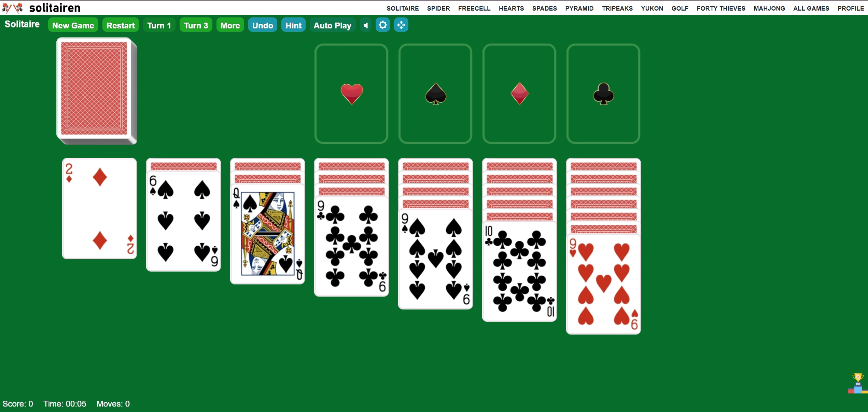Image resolution: width=868 pixels, height=412 pixels.
Task: Select the Diamonds foundation pile
Action: [x=519, y=94]
